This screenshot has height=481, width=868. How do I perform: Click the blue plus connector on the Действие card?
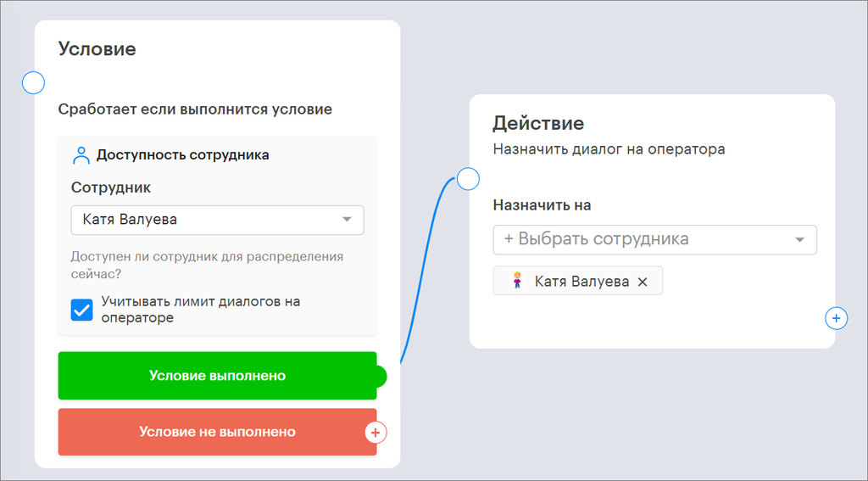836,319
